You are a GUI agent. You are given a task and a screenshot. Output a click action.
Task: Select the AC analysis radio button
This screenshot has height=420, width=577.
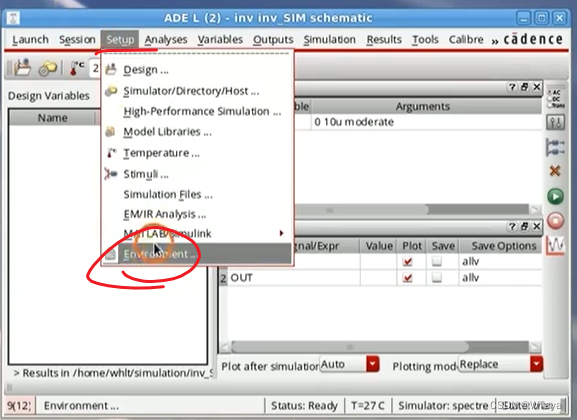coord(551,92)
